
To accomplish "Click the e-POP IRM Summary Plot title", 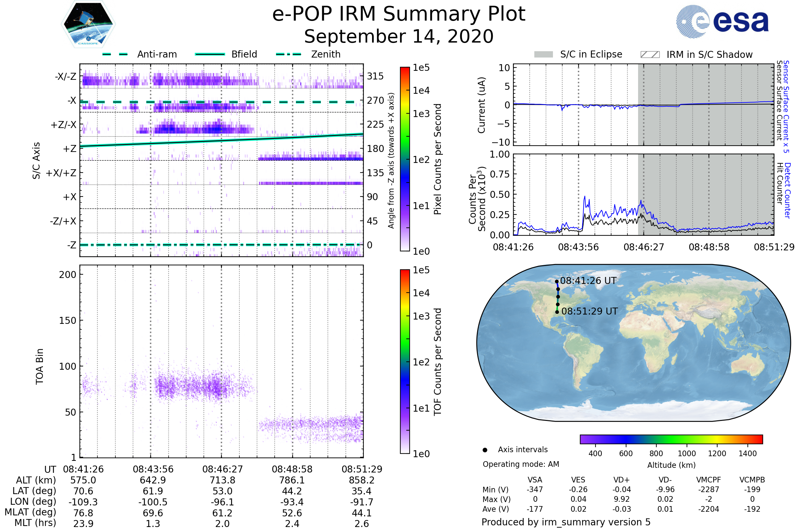I will (x=399, y=14).
